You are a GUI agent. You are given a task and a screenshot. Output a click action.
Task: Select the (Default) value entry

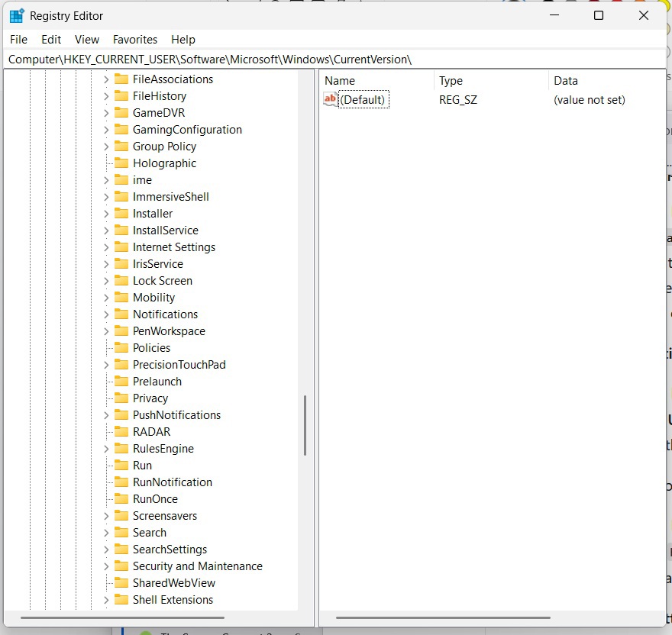363,99
